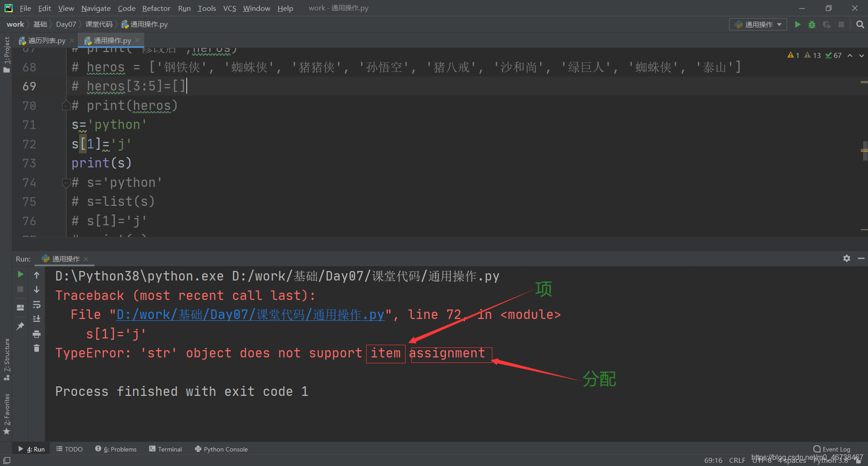Click line number 73 in the gutter

[x=29, y=163]
